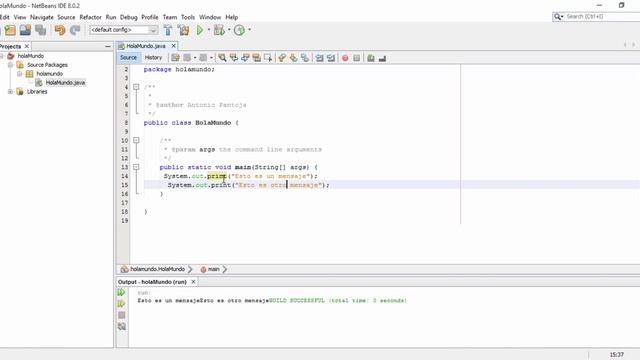Open the Profile menu
This screenshot has height=360, width=640.
pyautogui.click(x=150, y=17)
